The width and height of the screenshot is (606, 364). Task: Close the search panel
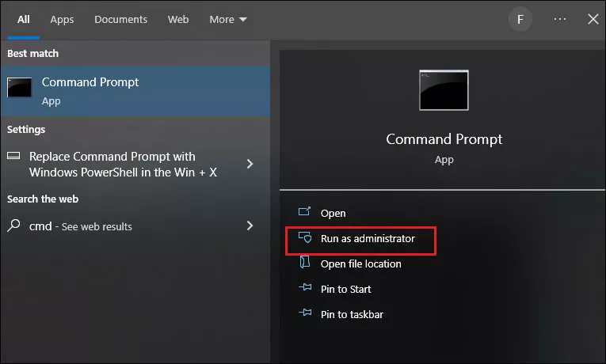(593, 19)
